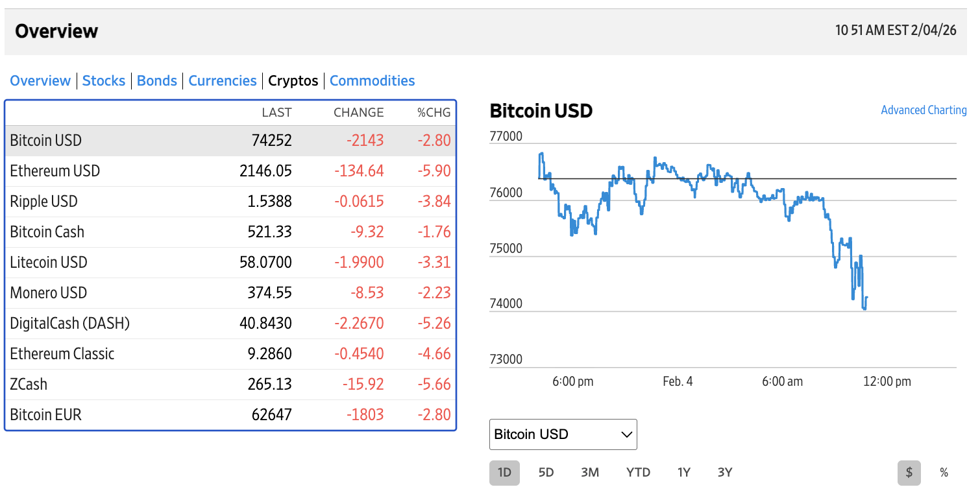Click the Overview tab link
This screenshot has height=498, width=980.
pos(40,81)
